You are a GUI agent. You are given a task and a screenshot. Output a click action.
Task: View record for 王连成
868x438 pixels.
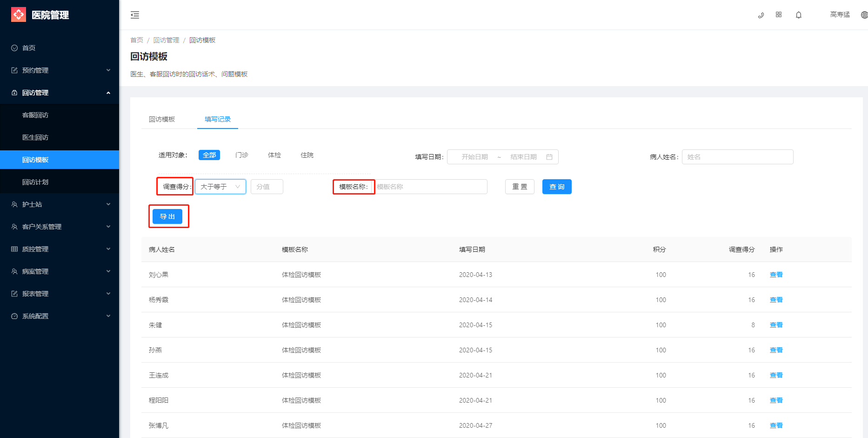point(776,375)
